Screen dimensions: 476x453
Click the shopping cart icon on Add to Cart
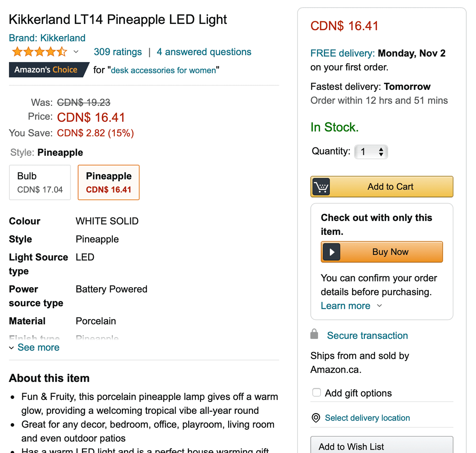click(321, 187)
